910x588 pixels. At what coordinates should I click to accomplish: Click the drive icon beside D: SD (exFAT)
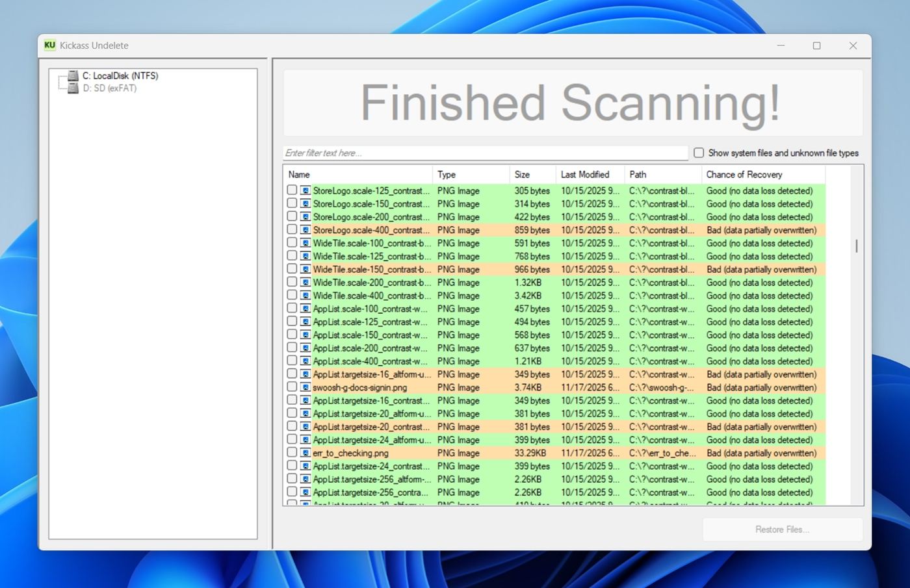72,88
